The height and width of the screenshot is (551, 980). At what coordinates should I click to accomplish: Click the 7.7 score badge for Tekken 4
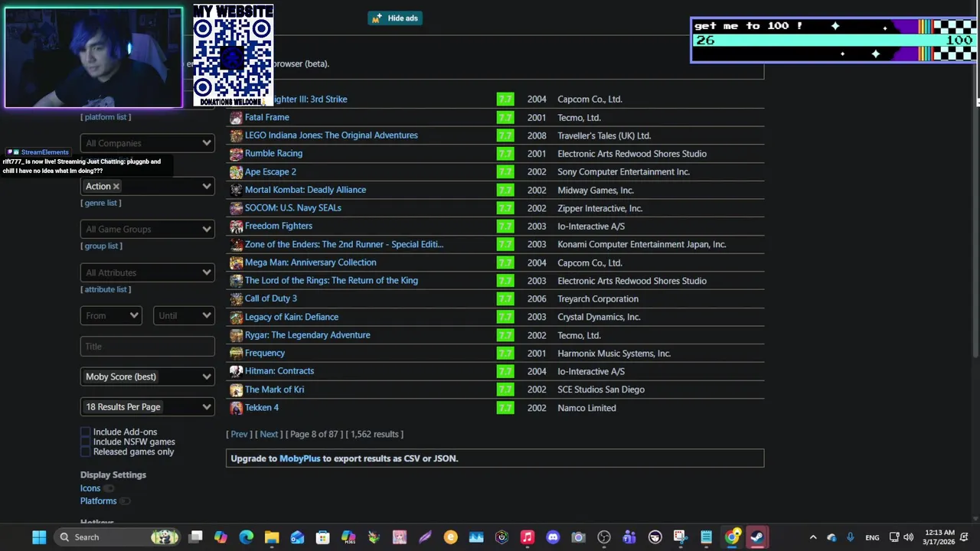pos(505,408)
